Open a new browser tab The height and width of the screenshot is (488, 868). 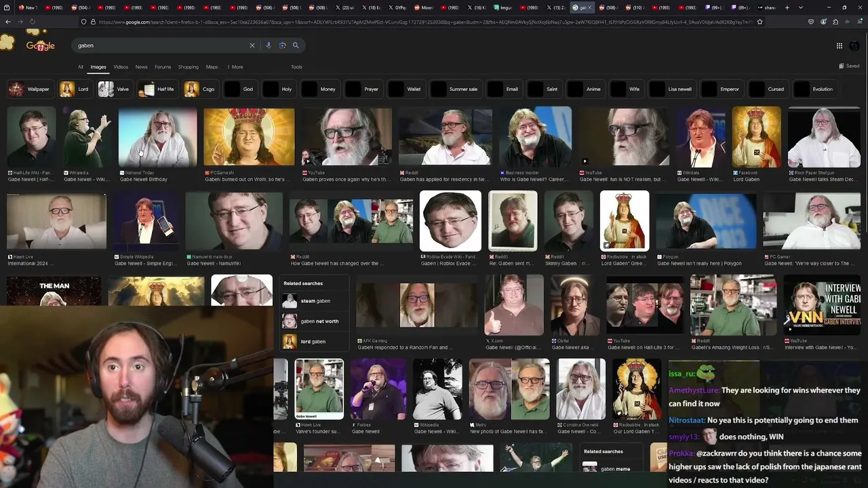(x=787, y=7)
